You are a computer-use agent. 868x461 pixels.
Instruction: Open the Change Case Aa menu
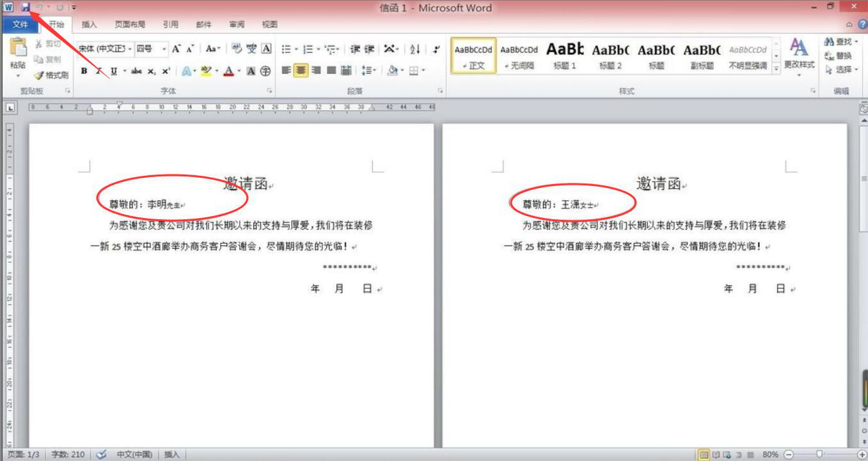click(x=213, y=49)
